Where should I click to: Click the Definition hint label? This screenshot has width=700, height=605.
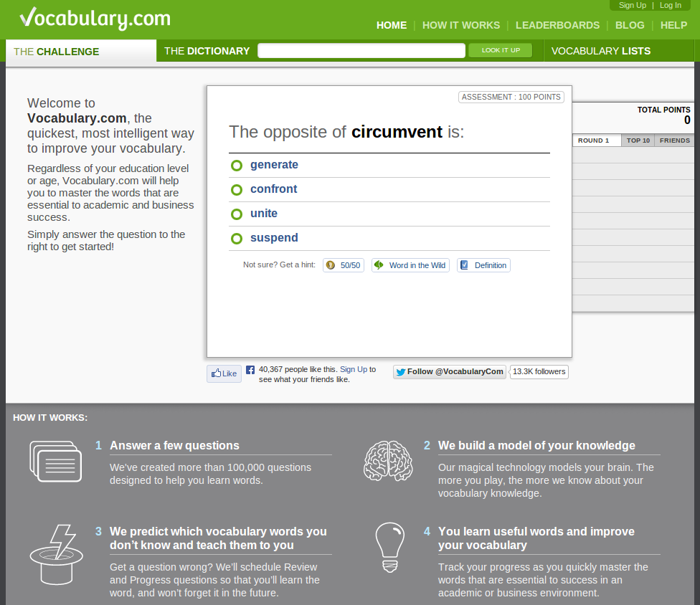490,265
